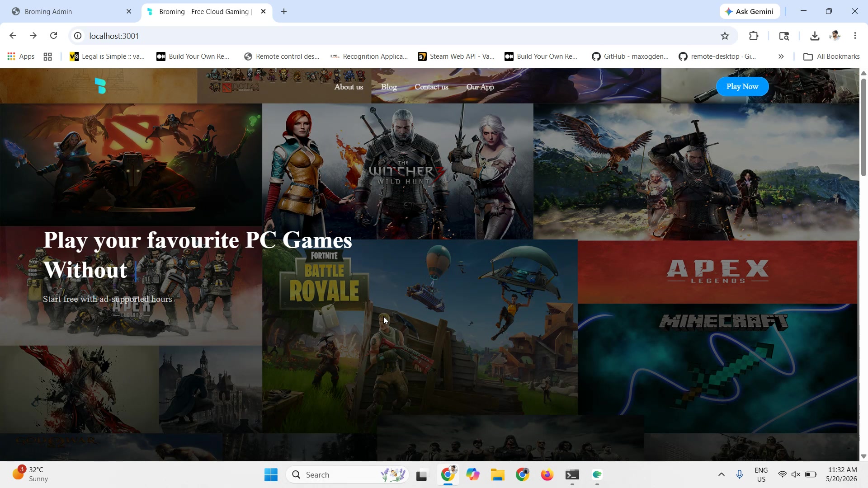Viewport: 868px width, 488px height.
Task: Click the Minecraft game tile
Action: click(x=717, y=368)
